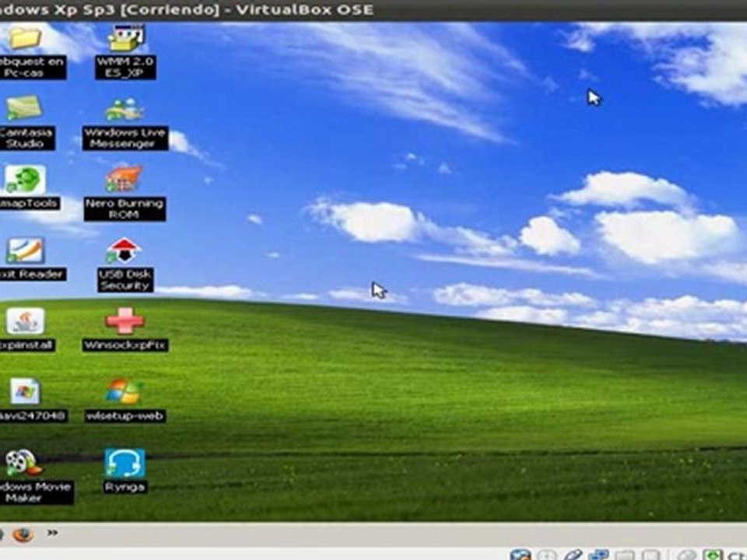This screenshot has width=747, height=560.
Task: Select the Camtasia Studio desktop icon
Action: pyautogui.click(x=24, y=109)
